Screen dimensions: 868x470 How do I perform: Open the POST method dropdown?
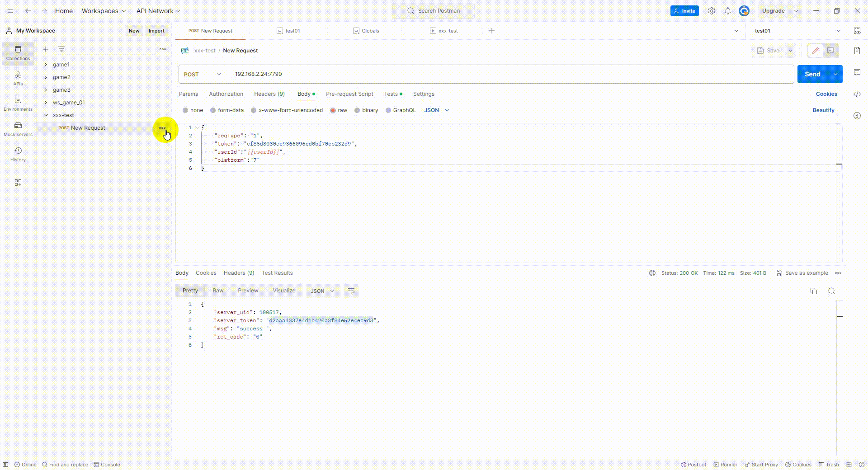click(203, 74)
